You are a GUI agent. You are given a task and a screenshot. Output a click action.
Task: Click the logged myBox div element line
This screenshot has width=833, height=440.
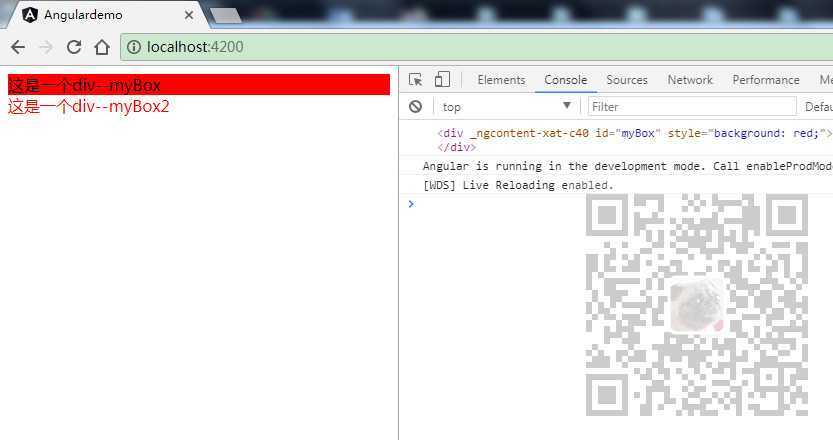[x=634, y=133]
